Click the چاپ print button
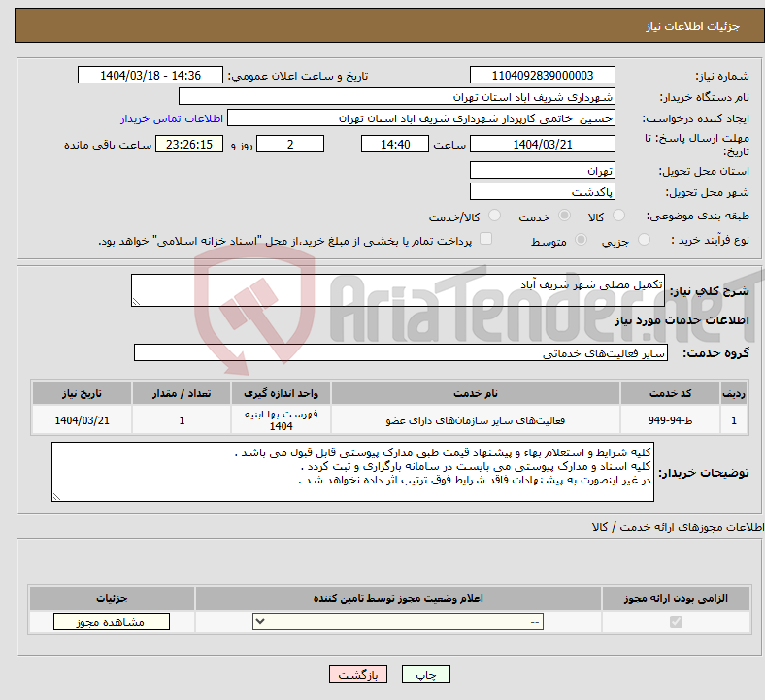 point(425,674)
